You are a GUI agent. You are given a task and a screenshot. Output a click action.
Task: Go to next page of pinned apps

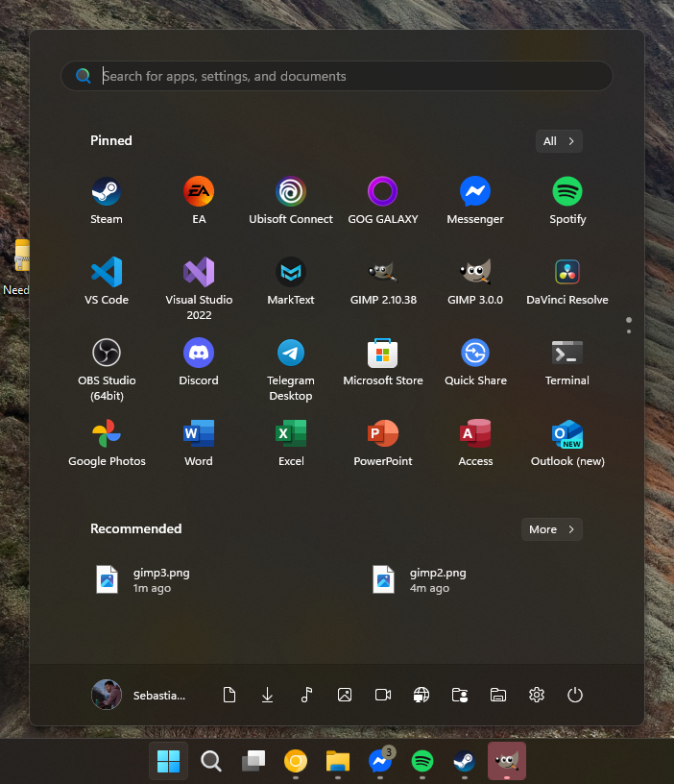click(629, 331)
